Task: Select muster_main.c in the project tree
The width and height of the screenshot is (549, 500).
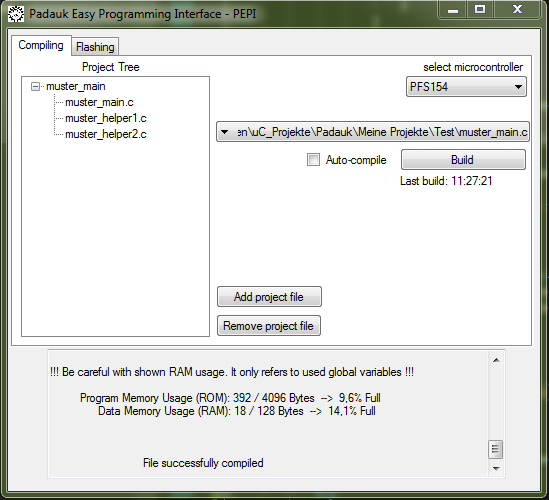Action: point(99,102)
